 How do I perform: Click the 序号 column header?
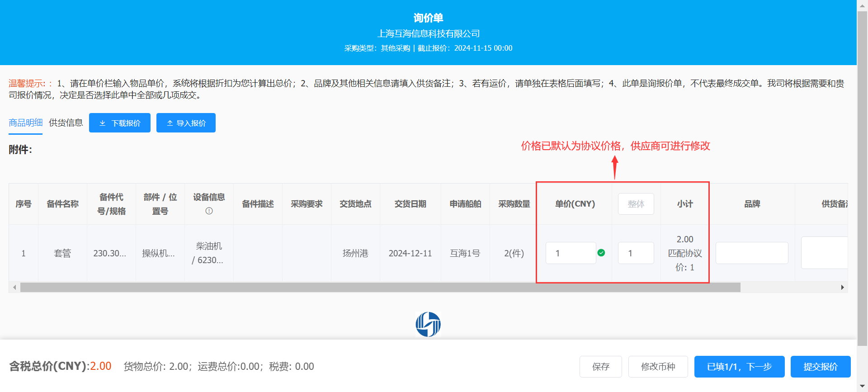pos(24,204)
